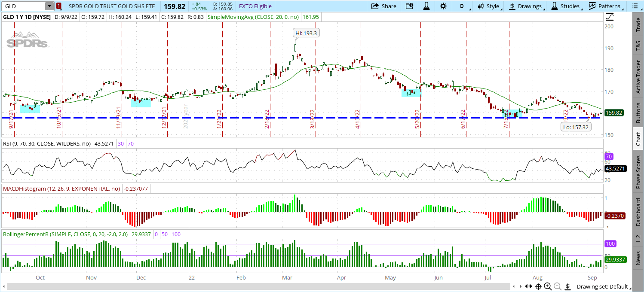Click the zoom out magnifier icon
The height and width of the screenshot is (292, 644).
558,286
